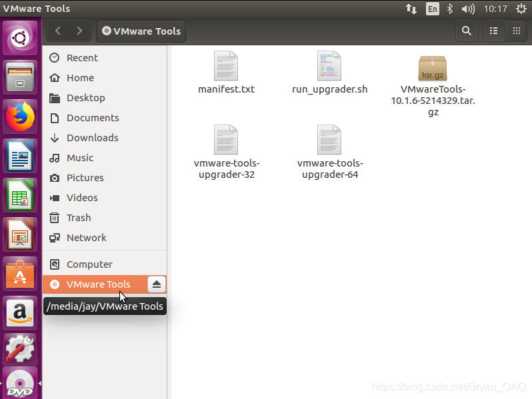Open network connections indicator

click(411, 9)
